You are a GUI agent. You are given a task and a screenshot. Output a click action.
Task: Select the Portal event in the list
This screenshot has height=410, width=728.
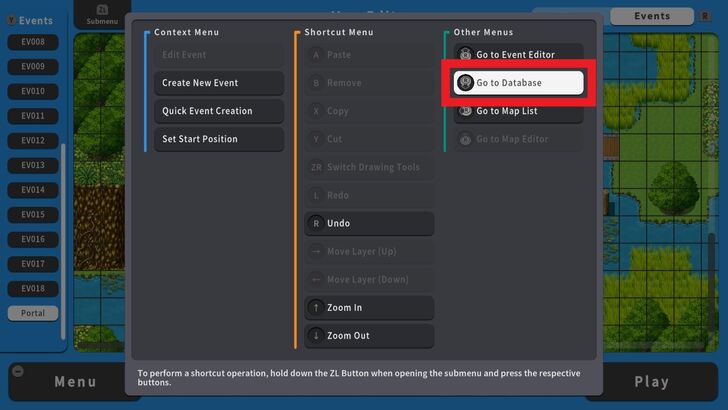[x=33, y=313]
